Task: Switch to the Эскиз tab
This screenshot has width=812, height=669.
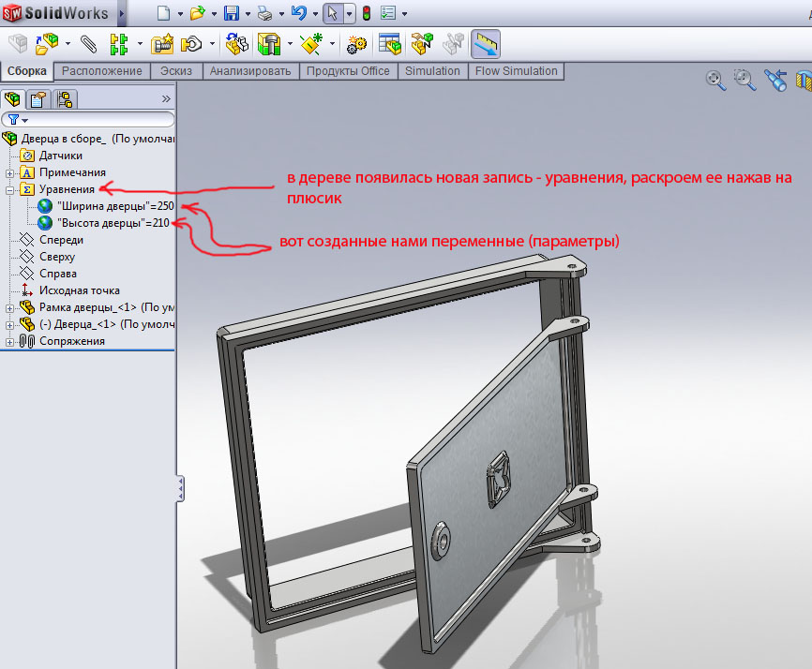Action: point(177,71)
